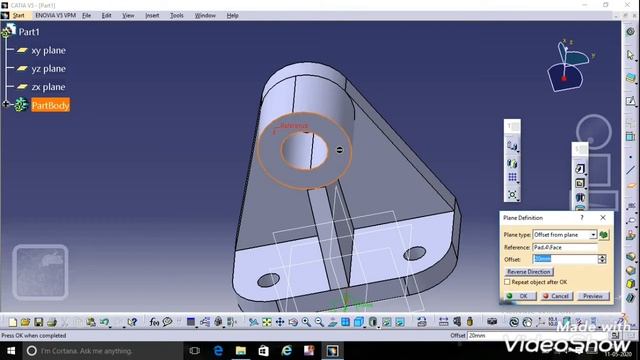Click the Measure Between icon

coord(443,322)
